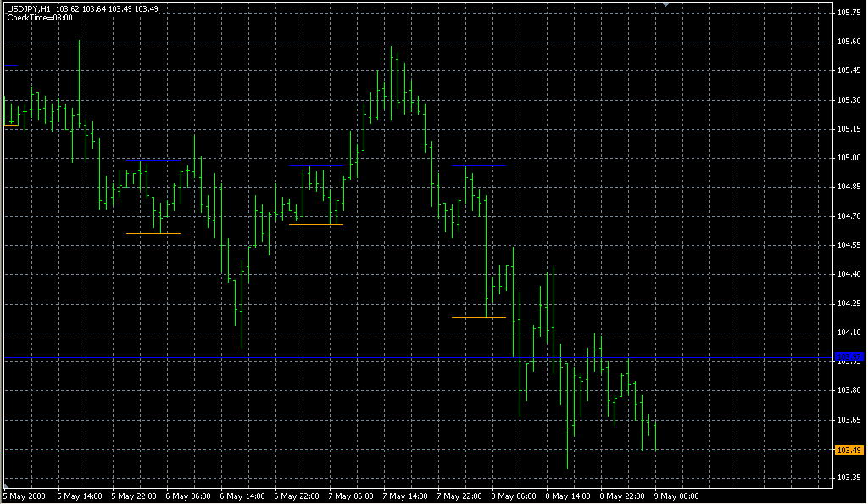Click the 5 May 14:00 time label
868x504 pixels.
[80, 496]
